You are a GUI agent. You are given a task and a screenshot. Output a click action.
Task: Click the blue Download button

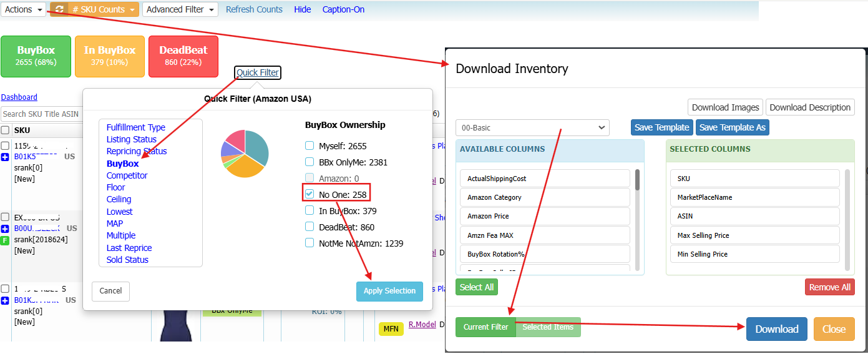click(x=776, y=329)
